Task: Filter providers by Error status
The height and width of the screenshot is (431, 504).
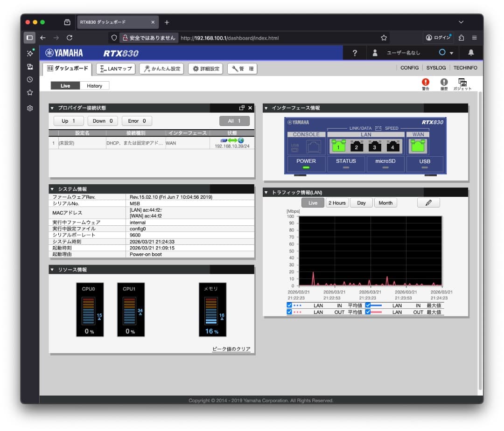Action: [x=137, y=121]
